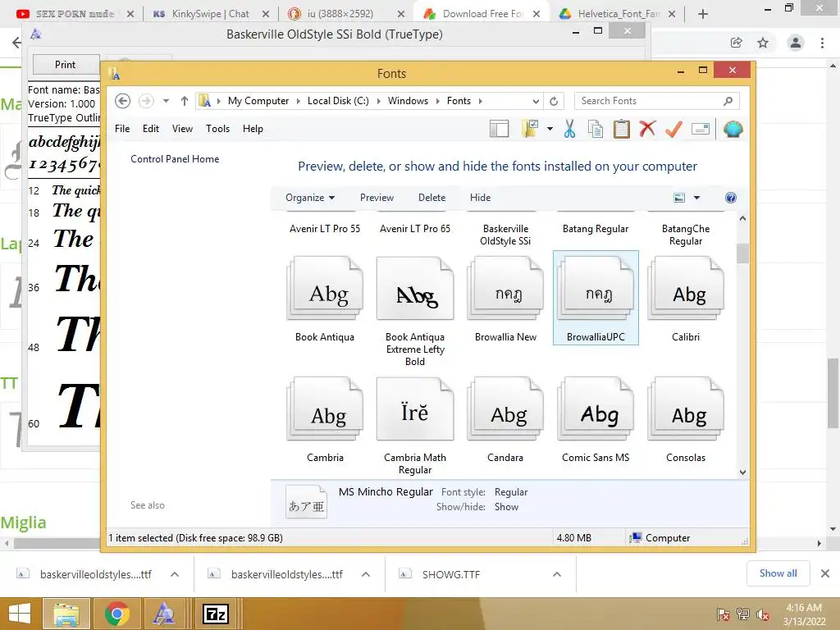Viewport: 840px width, 630px height.
Task: Click the Rename icon in Fonts toolbar
Action: [701, 129]
